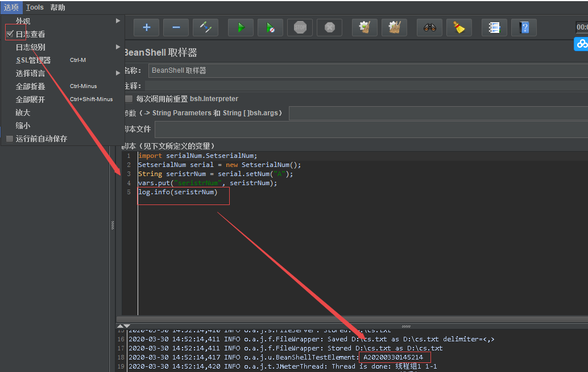Uncheck the 日志查看 option
Image resolution: width=588 pixels, height=372 pixels.
pyautogui.click(x=10, y=34)
